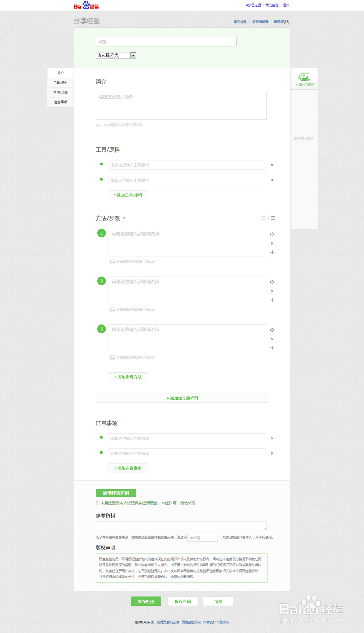Screen dimensions: 364x633
Task: Click the green 发布经验 publish button
Action: tap(146, 601)
